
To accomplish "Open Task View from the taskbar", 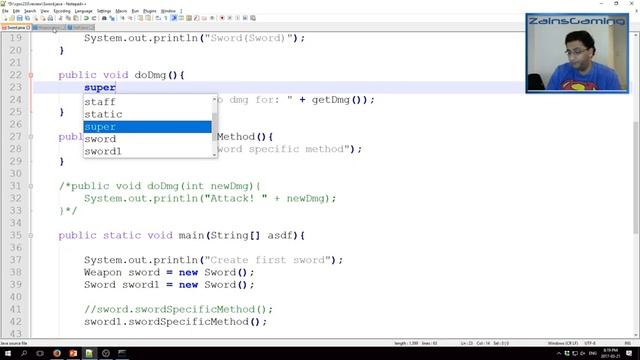I will pyautogui.click(x=40, y=353).
